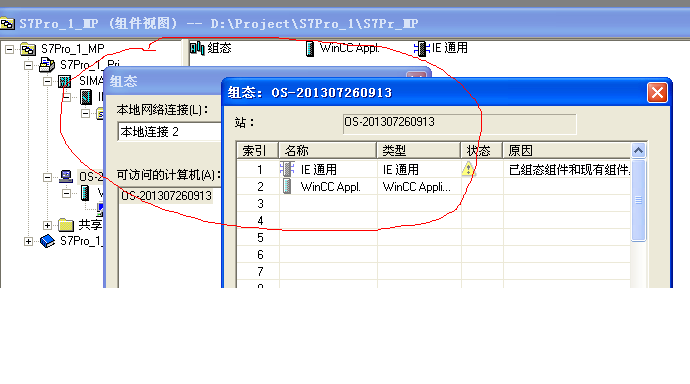Select the OS PC station icon in tree

(66, 177)
